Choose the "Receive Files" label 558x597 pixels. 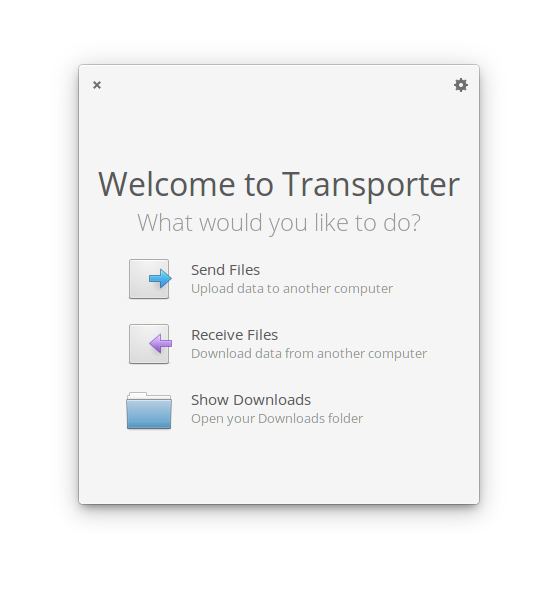234,335
